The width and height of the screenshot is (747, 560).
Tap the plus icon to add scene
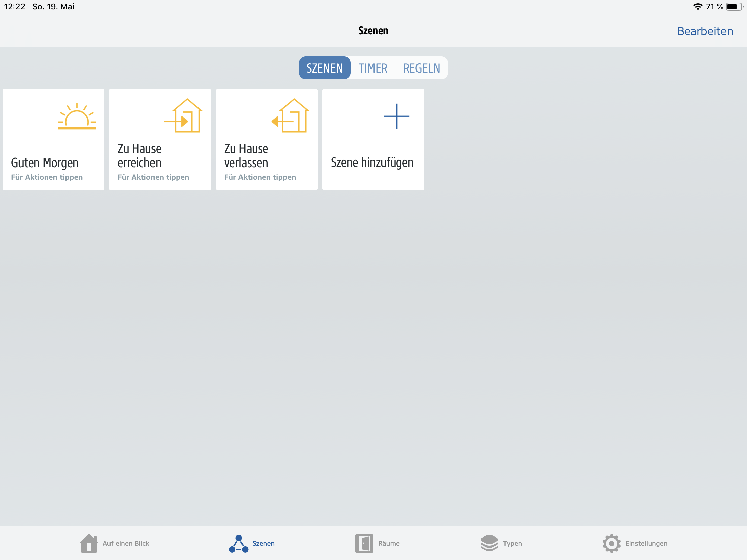tap(396, 116)
